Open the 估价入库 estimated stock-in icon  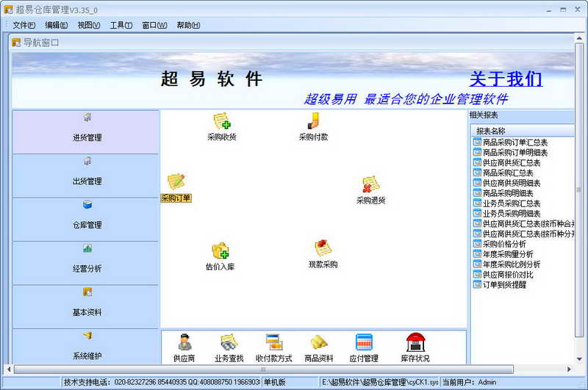coord(220,251)
